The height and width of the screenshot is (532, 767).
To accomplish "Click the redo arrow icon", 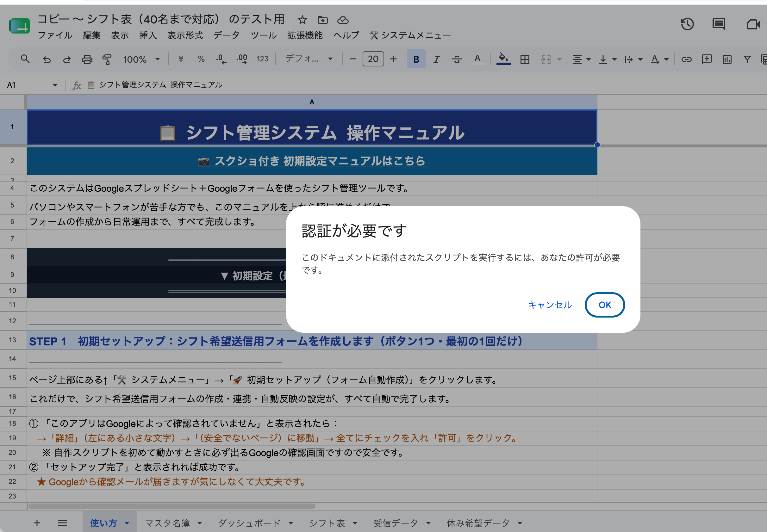I will pos(67,59).
